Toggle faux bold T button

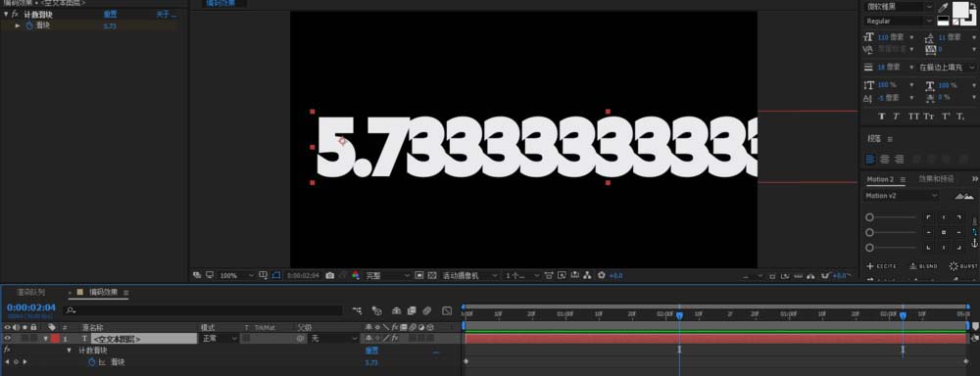(882, 117)
